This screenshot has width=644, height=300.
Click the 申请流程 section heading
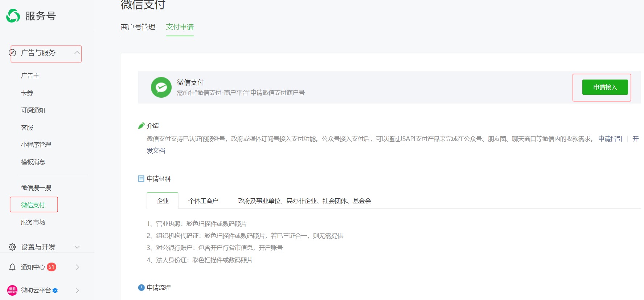[x=159, y=288]
